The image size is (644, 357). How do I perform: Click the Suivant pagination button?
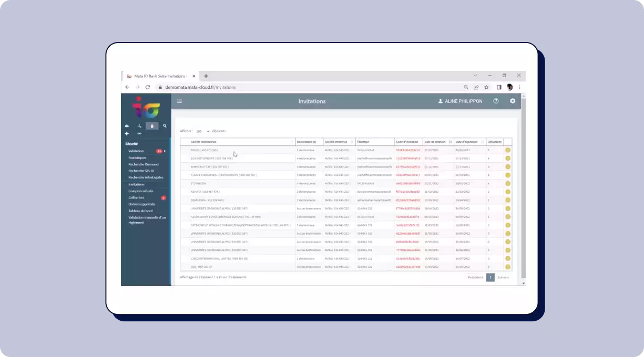(503, 277)
